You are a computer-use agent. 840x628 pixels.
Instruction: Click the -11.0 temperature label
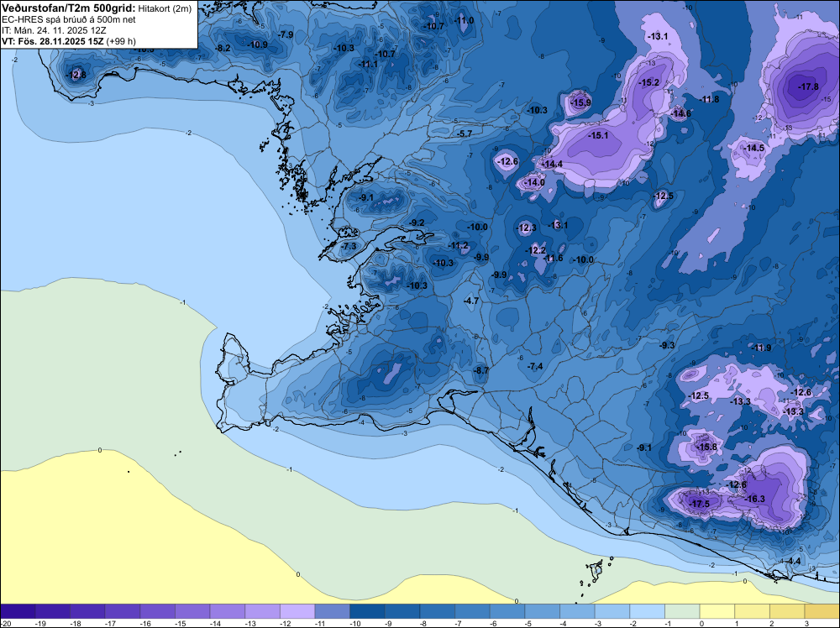click(464, 20)
